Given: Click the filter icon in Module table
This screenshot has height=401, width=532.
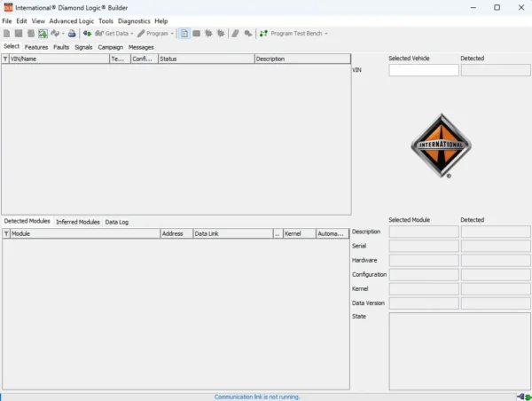Looking at the screenshot, I should [x=6, y=233].
